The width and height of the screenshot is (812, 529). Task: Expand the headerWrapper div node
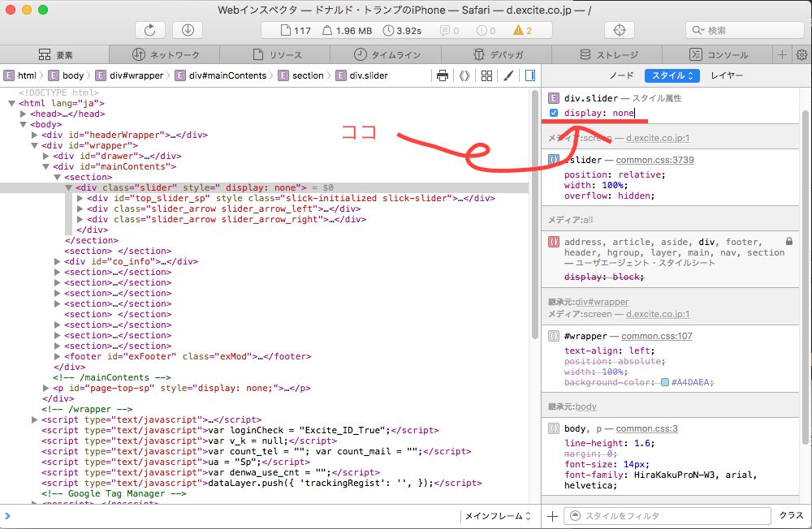(x=34, y=135)
